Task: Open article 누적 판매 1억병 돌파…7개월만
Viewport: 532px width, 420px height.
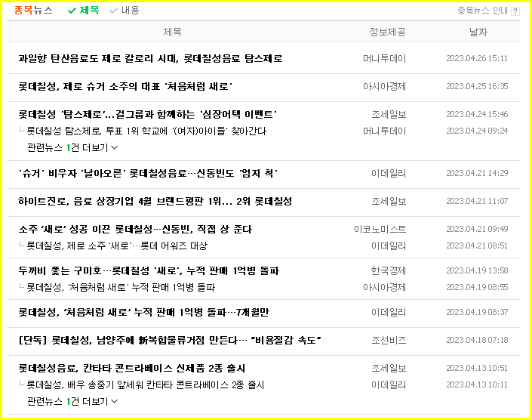Action: (x=144, y=313)
